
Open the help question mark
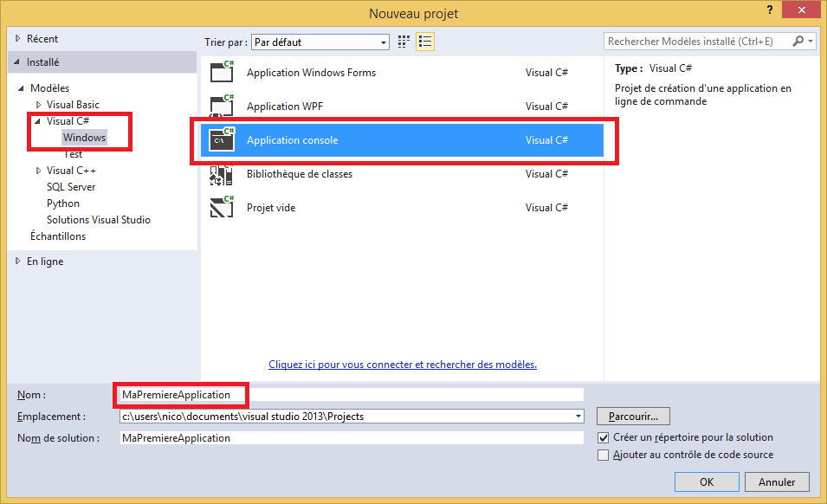[x=770, y=10]
